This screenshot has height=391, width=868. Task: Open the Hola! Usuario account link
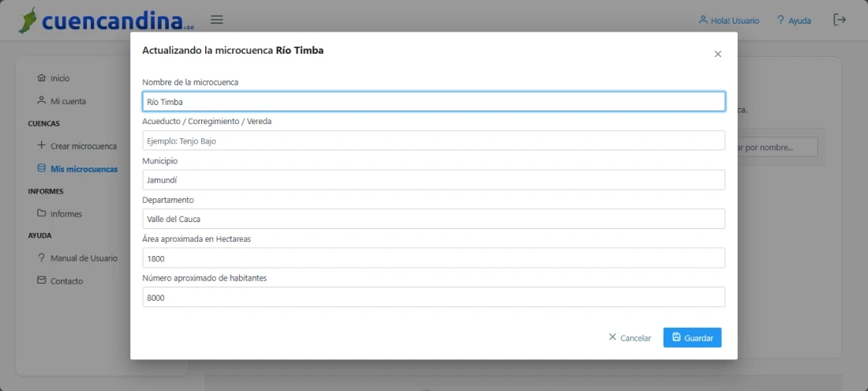click(729, 21)
